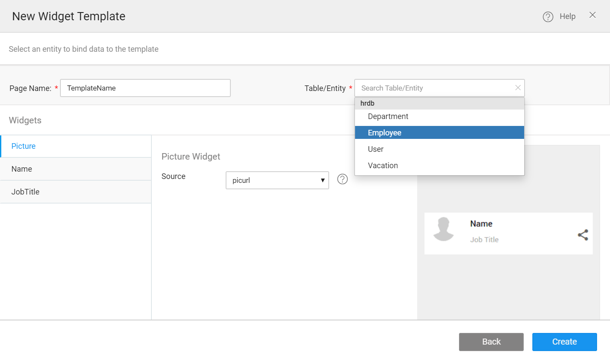Open the Help text link

click(567, 16)
